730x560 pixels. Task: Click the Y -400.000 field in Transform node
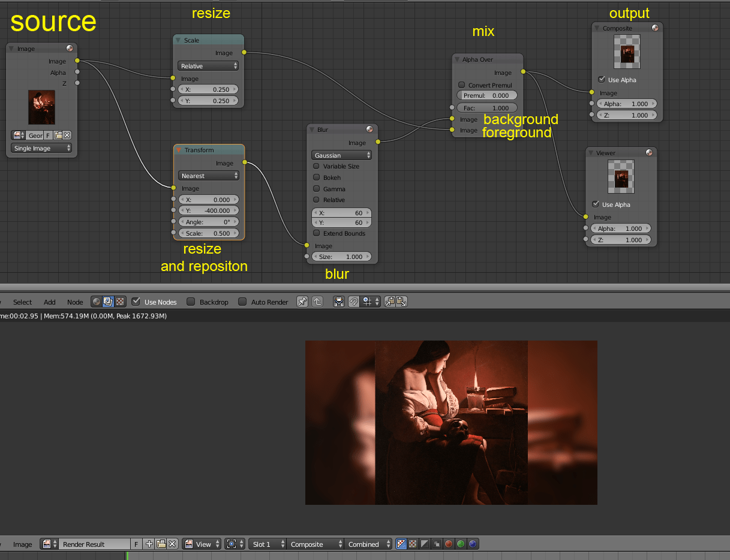click(x=209, y=210)
